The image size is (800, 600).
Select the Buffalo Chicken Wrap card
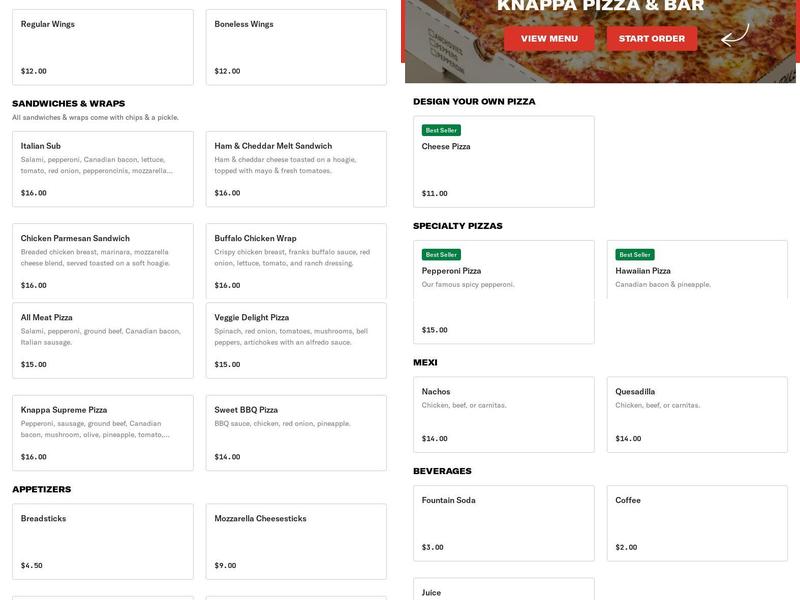coord(296,261)
